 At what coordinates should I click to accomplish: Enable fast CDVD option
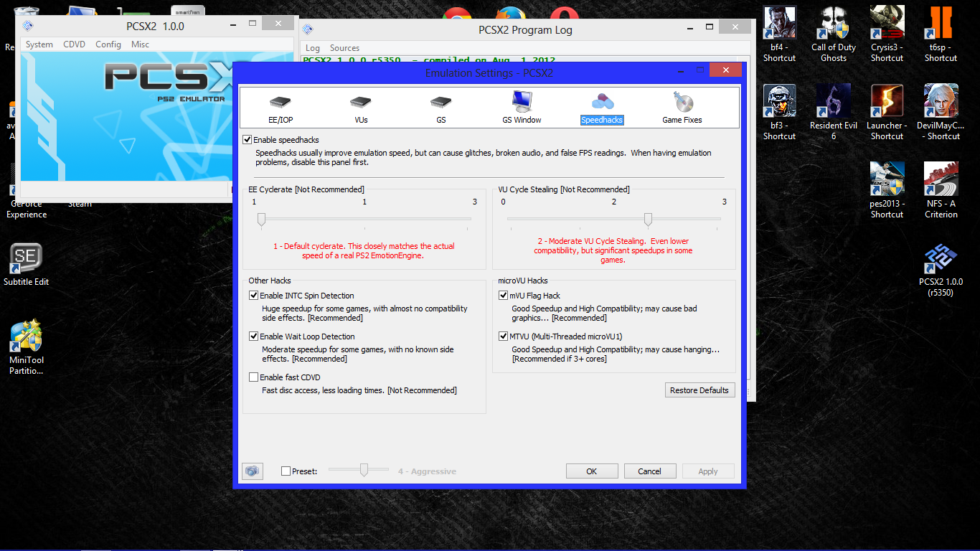click(253, 377)
